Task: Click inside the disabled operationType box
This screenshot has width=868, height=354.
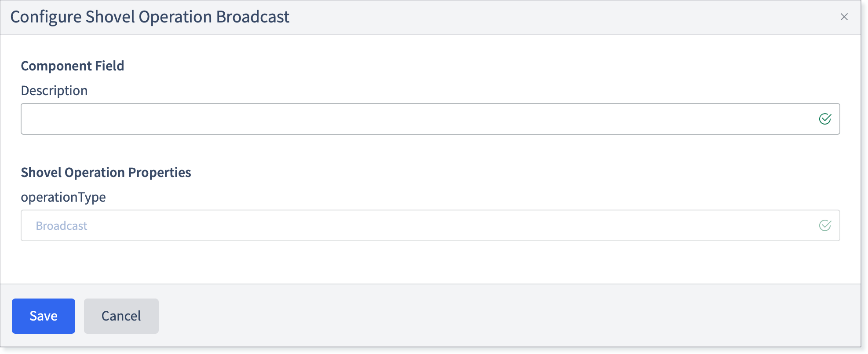Action: coord(430,225)
